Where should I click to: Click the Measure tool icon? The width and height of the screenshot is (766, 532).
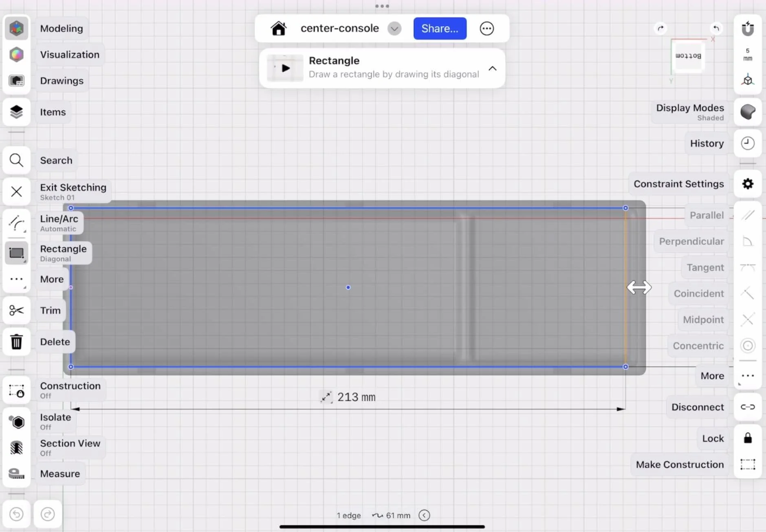tap(16, 473)
